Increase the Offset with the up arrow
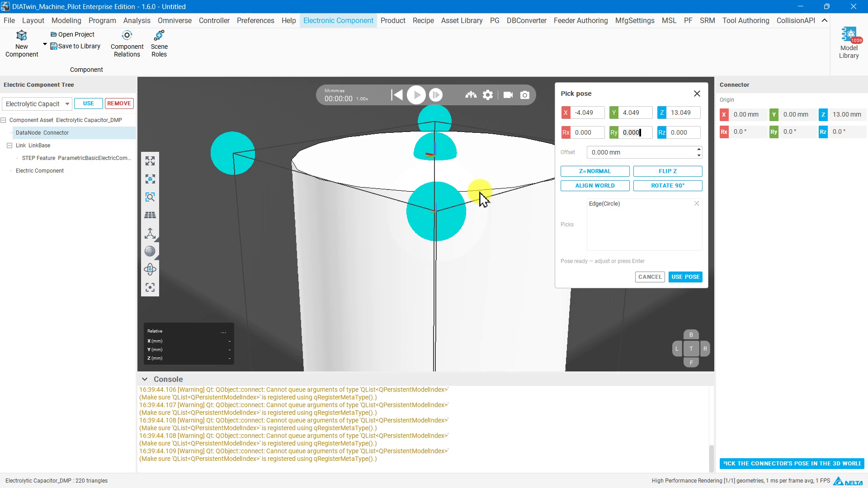This screenshot has height=488, width=868. tap(699, 149)
